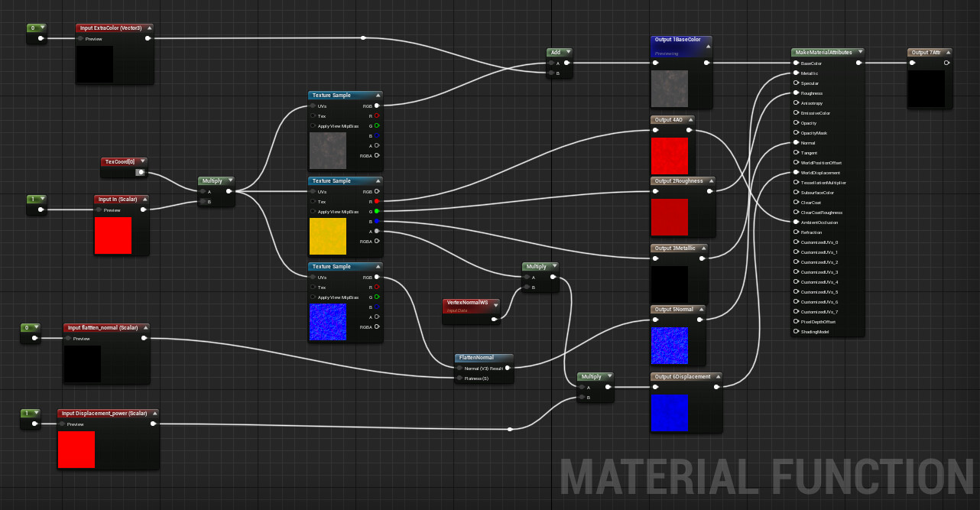Click the blue preview of Output 6Displacement

670,413
